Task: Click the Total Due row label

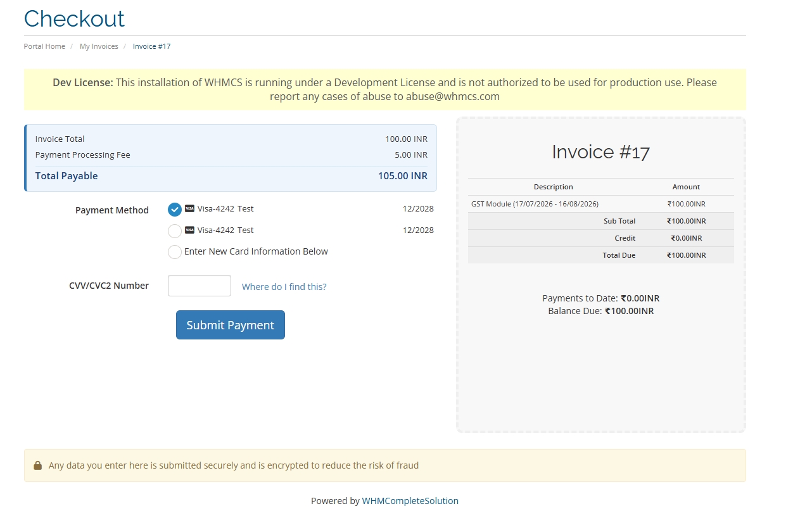Action: pos(619,255)
